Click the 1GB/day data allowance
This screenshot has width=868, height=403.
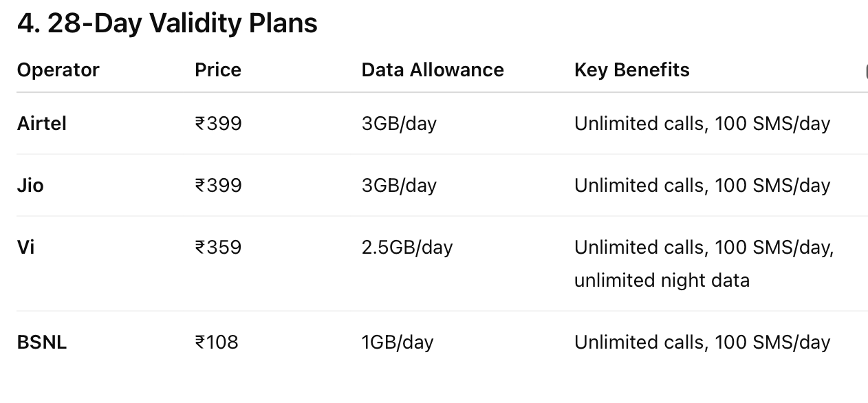click(398, 342)
